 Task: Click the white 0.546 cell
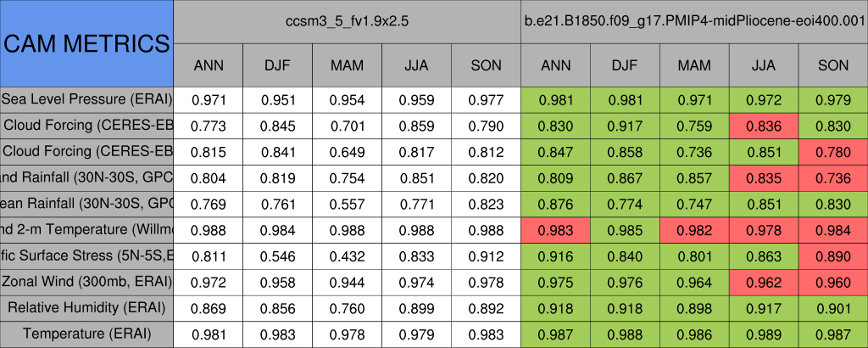[x=278, y=255]
